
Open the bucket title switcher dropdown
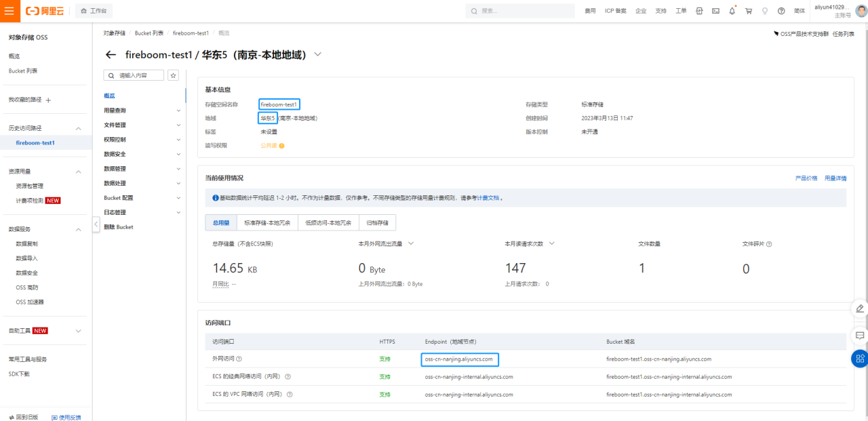tap(318, 55)
